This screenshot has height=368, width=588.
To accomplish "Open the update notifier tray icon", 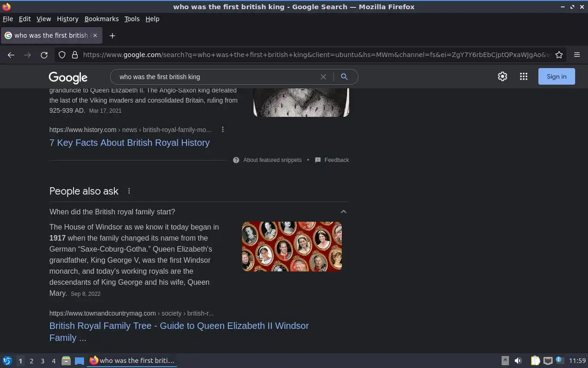I will [559, 360].
